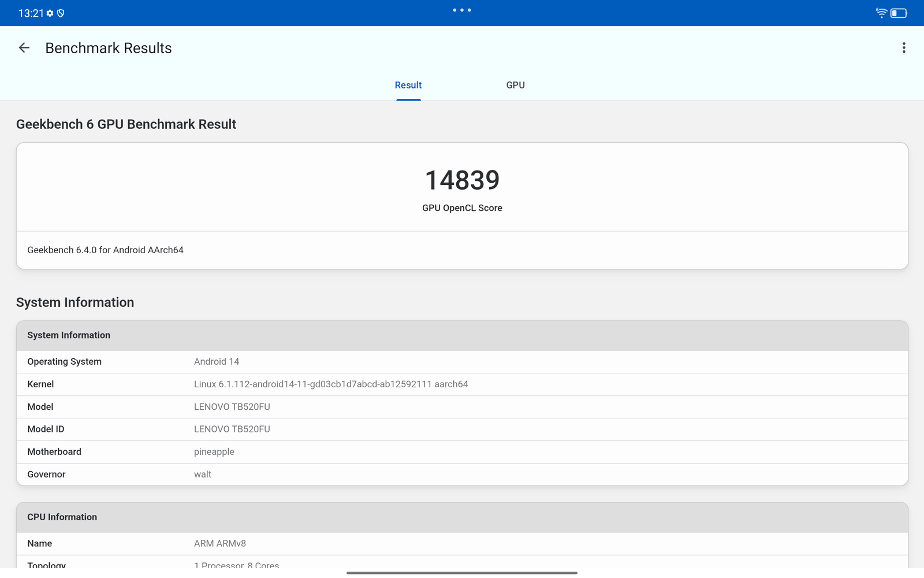Viewport: 924px width, 578px height.
Task: Tap the Model row showing LENOVO TB520FU
Action: point(462,407)
